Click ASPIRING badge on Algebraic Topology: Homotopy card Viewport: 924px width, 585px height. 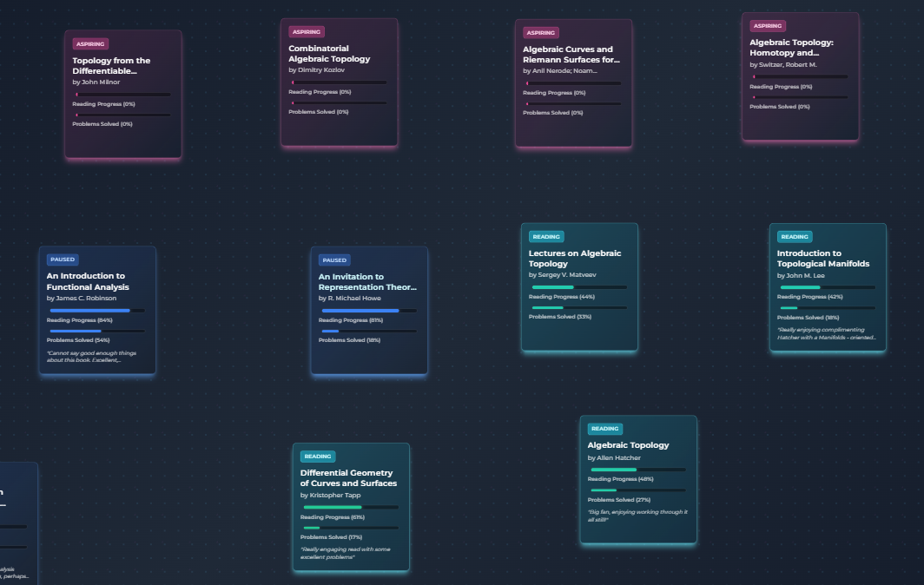click(768, 26)
